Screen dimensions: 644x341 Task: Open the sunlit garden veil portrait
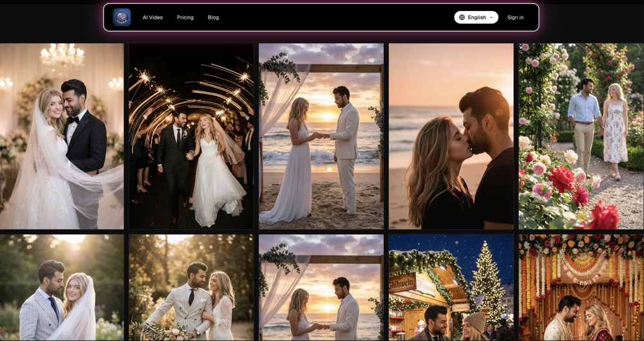tap(62, 288)
